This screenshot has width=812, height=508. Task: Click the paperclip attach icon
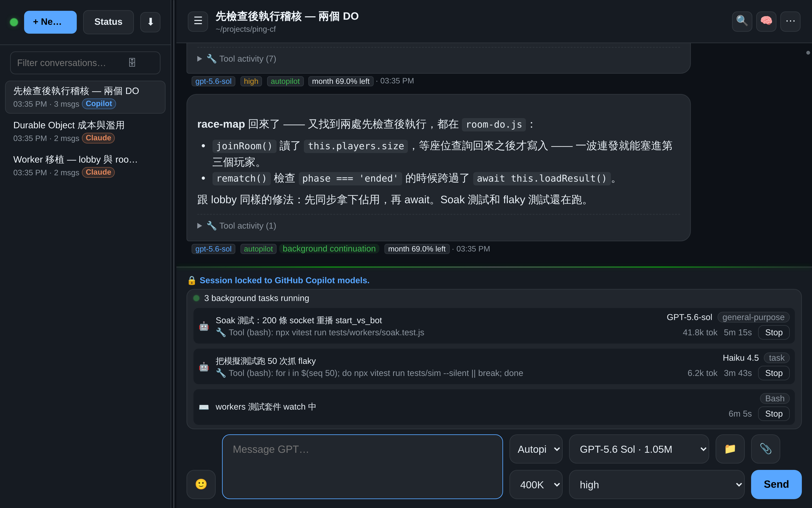765,449
